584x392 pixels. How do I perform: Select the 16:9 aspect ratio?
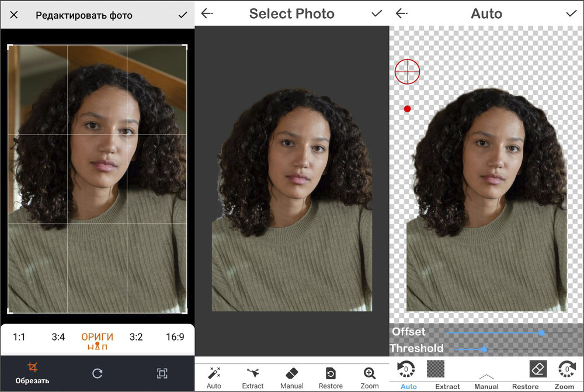click(x=175, y=337)
